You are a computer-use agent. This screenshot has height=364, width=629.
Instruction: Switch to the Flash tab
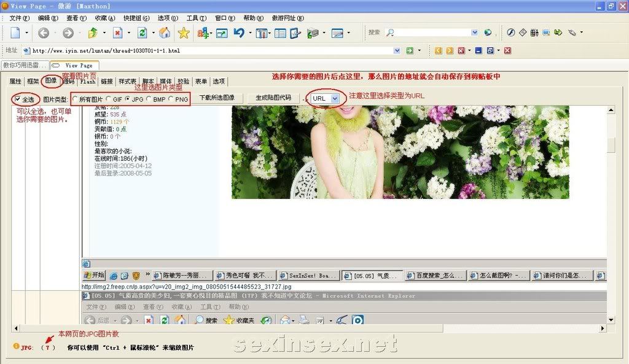(x=87, y=82)
